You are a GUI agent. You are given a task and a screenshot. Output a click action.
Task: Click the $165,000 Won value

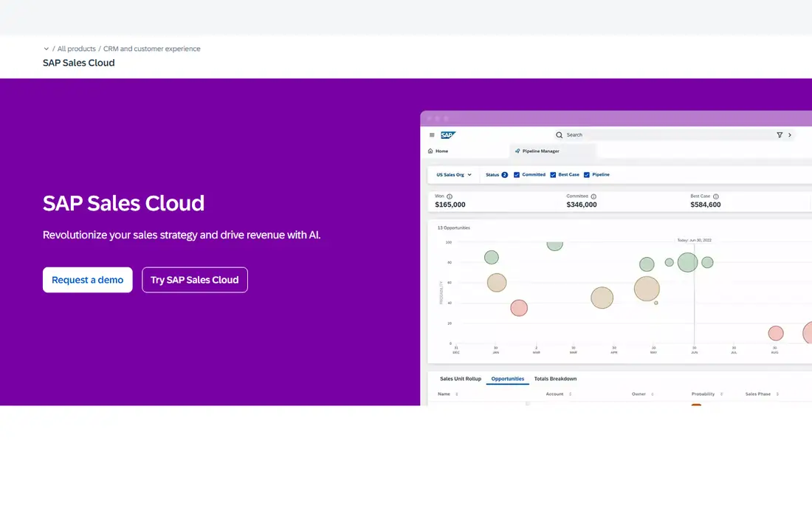pyautogui.click(x=450, y=205)
